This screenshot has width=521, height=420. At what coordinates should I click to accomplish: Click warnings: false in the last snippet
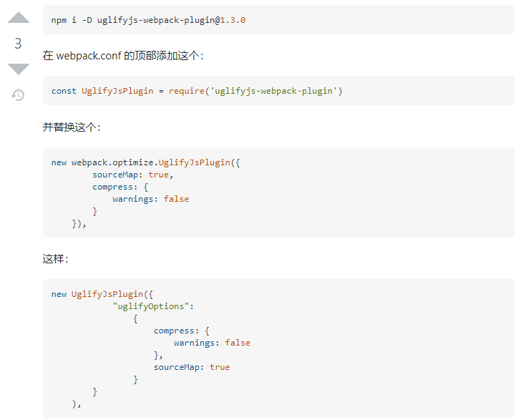[x=212, y=343]
